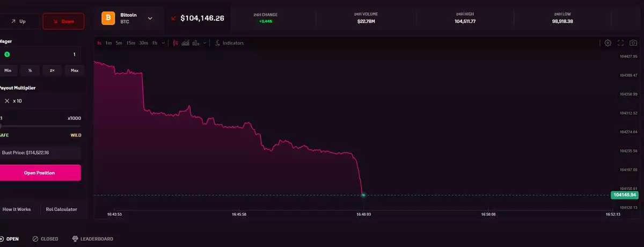The width and height of the screenshot is (644, 247).
Task: Take a chart snapshot with camera icon
Action: click(633, 43)
